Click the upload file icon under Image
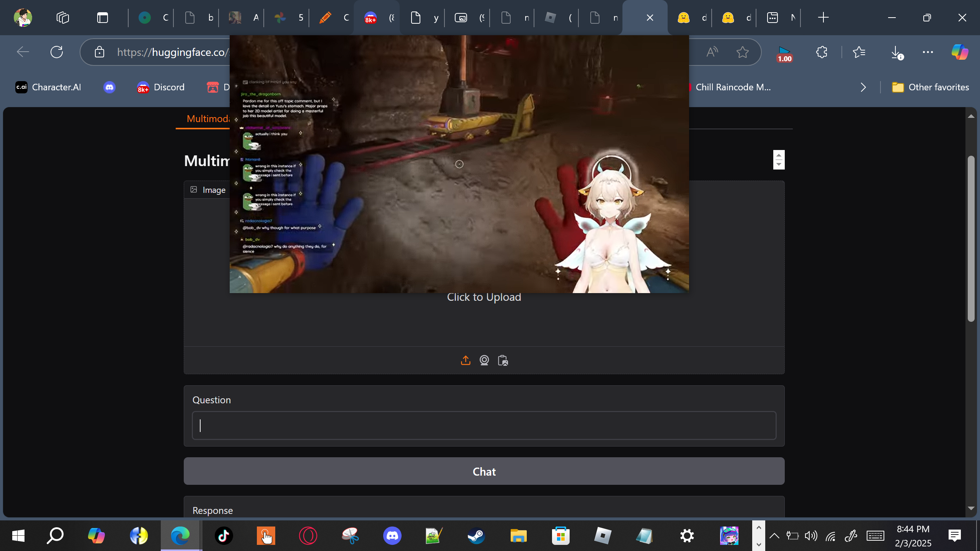The image size is (980, 551). click(x=465, y=360)
